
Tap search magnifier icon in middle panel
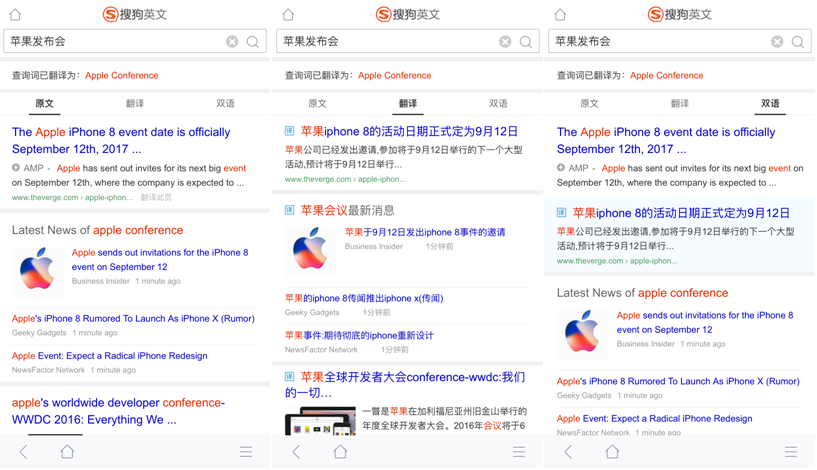(x=526, y=42)
